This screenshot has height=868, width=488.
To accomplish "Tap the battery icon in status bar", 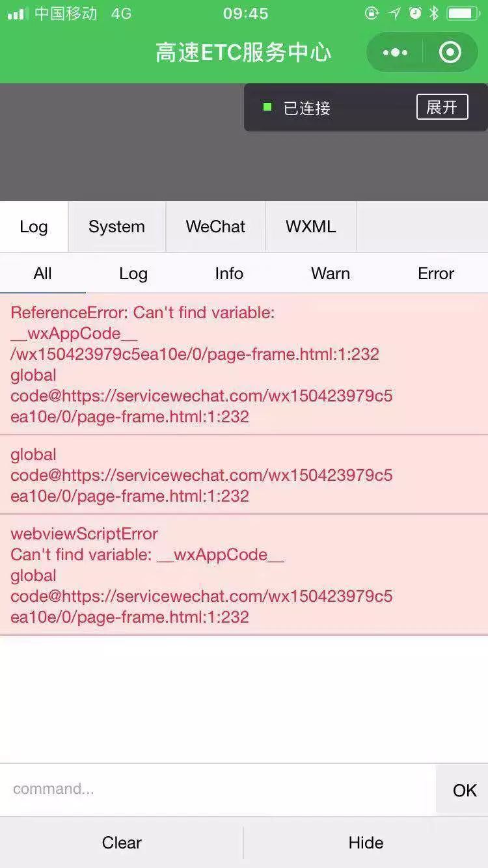I will pyautogui.click(x=463, y=13).
